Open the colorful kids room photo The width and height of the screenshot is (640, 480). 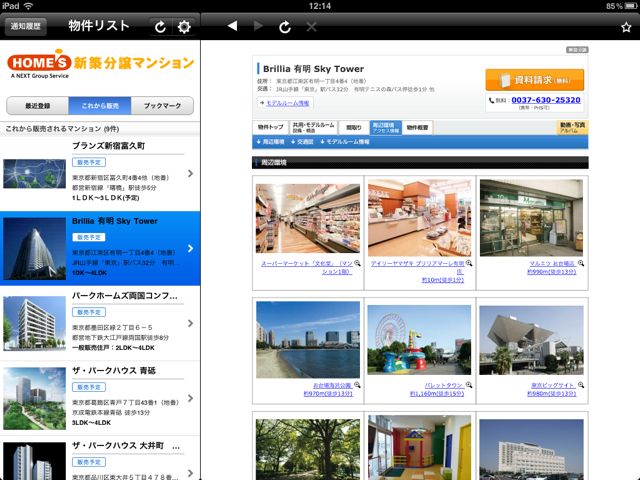(419, 448)
